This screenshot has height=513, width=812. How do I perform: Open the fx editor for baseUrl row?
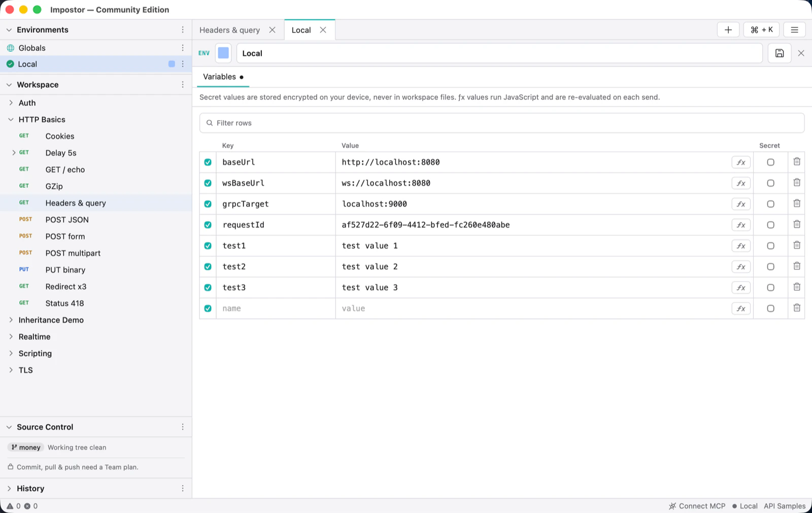[x=741, y=162]
